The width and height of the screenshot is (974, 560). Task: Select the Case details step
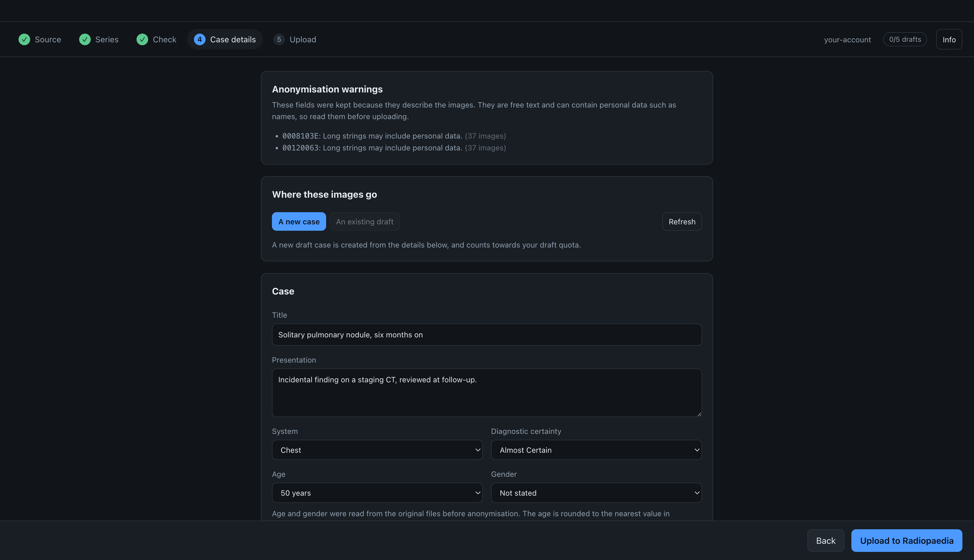pyautogui.click(x=225, y=39)
